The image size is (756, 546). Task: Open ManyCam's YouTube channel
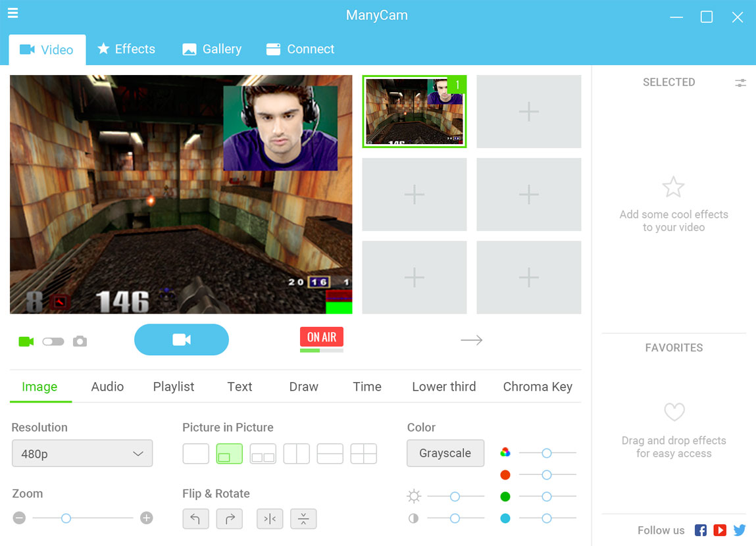click(x=720, y=530)
